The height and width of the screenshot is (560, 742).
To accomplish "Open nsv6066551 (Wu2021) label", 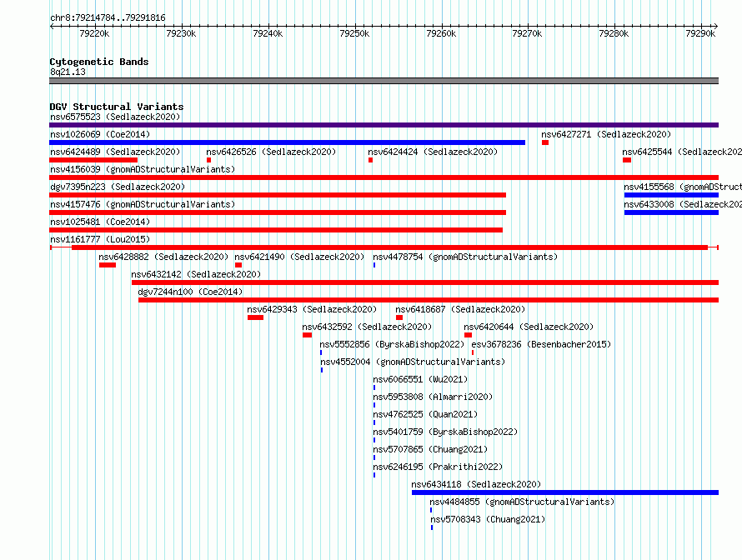I will click(420, 379).
